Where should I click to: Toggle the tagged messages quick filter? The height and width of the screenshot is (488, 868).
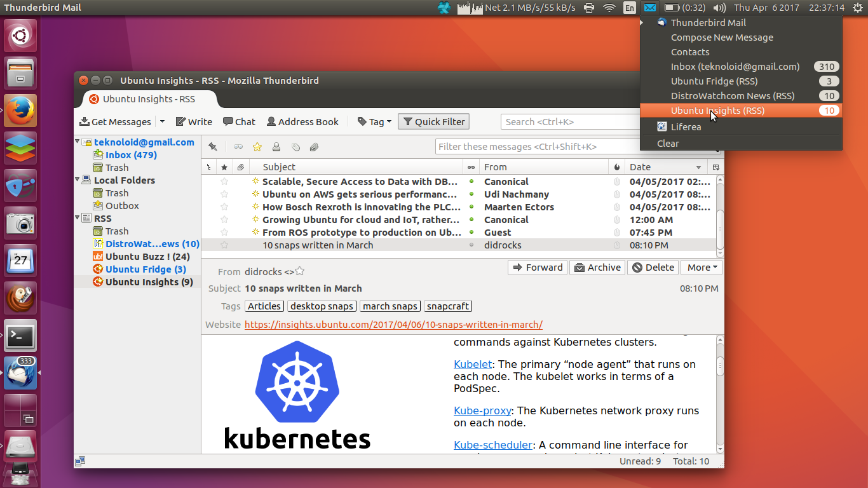(295, 147)
